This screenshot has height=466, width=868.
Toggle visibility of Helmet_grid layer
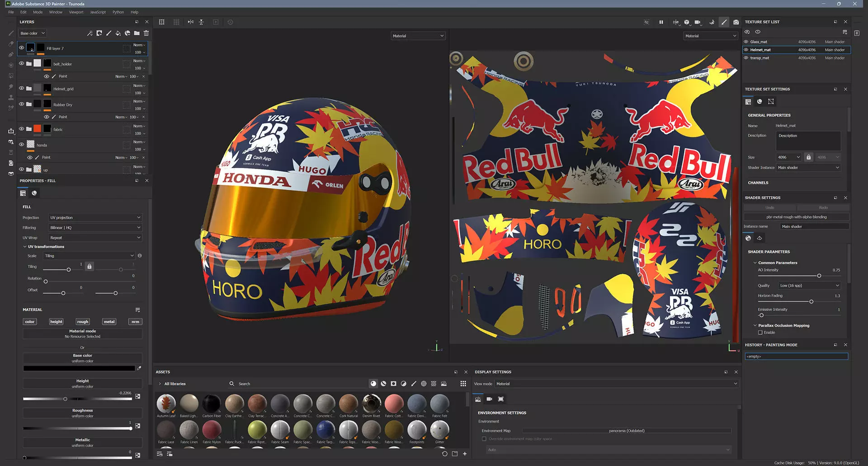click(x=21, y=88)
